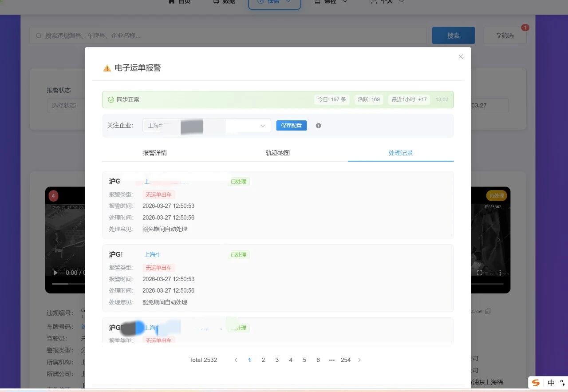Click the Total 2532 record count

tap(203, 360)
